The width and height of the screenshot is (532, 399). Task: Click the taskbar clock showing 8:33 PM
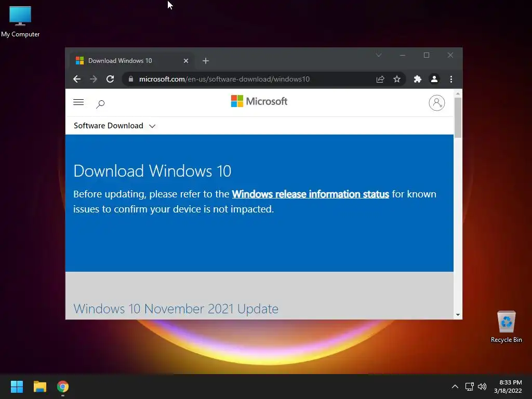pyautogui.click(x=508, y=387)
